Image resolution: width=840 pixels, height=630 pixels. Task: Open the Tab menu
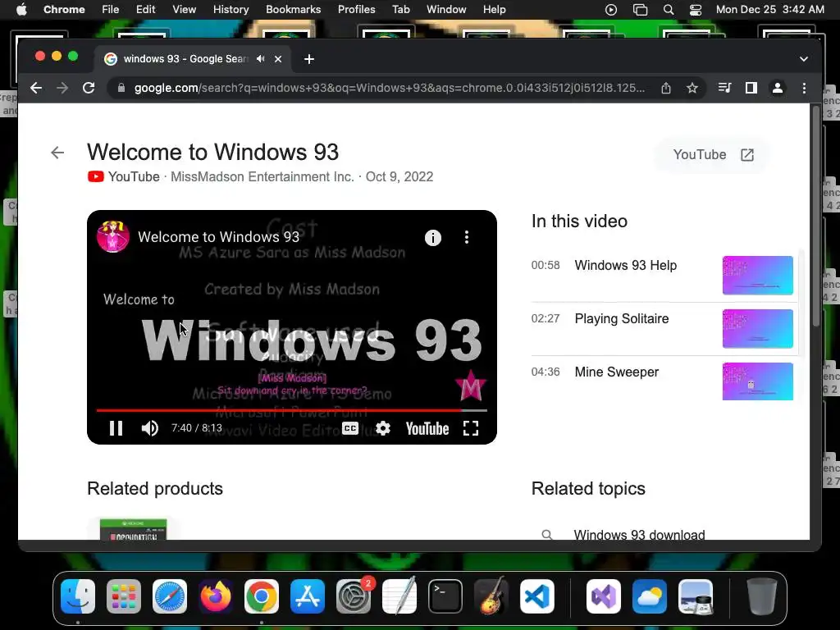pyautogui.click(x=400, y=9)
